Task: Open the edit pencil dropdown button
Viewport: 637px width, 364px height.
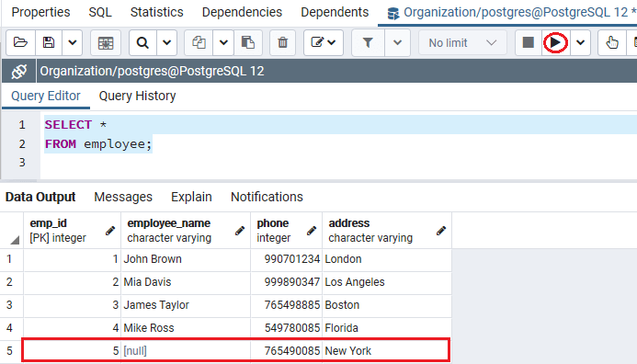Action: pyautogui.click(x=324, y=42)
